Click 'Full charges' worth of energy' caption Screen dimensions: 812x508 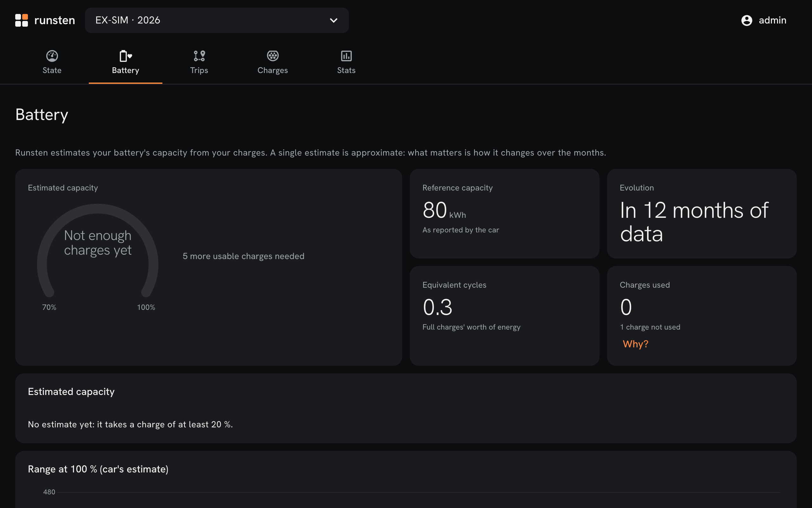(x=471, y=327)
